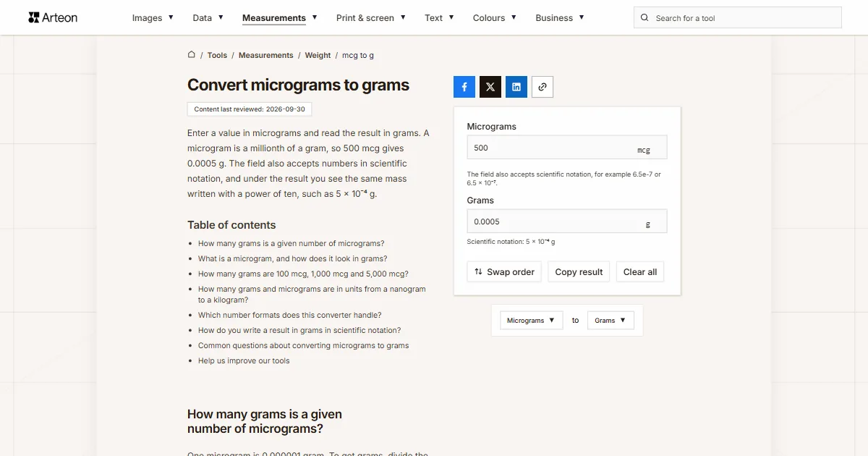868x456 pixels.
Task: Open Micrograms source unit dropdown
Action: point(531,320)
